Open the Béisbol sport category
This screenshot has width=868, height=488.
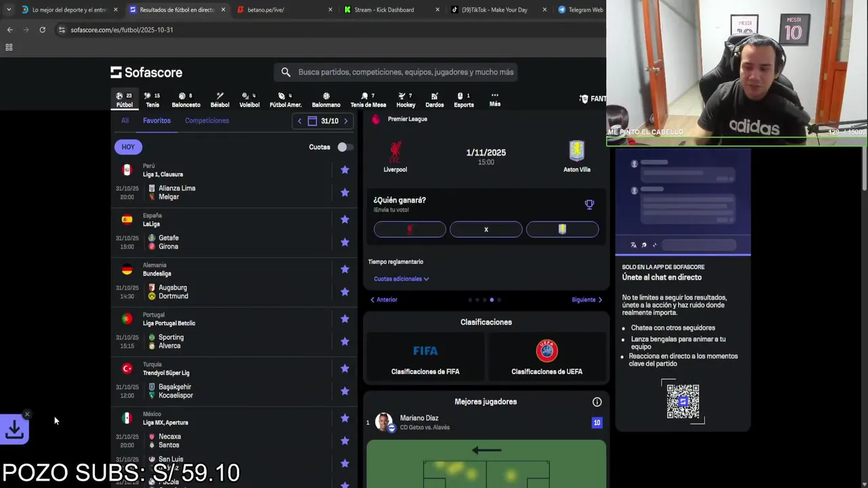tap(220, 100)
